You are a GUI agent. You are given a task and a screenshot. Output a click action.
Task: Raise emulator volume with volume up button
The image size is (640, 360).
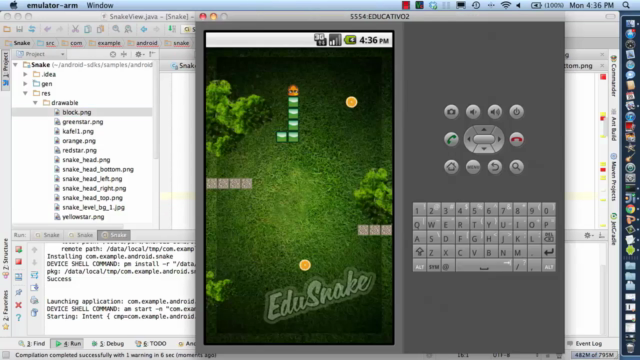click(495, 112)
